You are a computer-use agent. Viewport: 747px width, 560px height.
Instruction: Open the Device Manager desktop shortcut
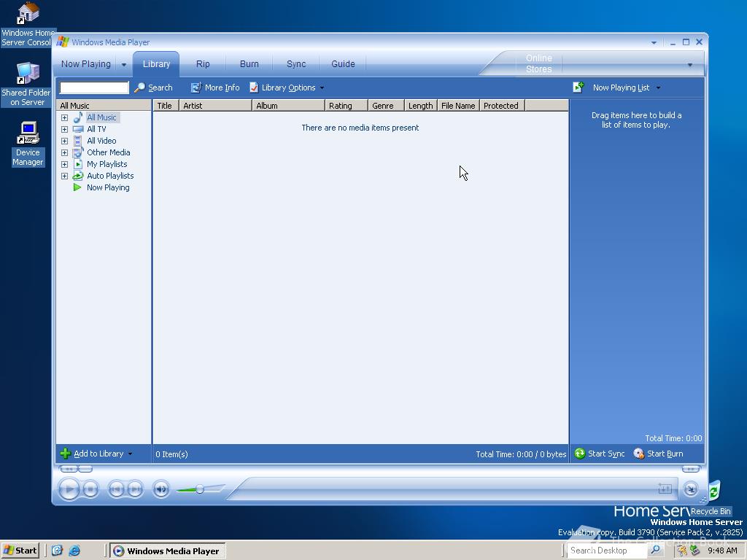pyautogui.click(x=28, y=144)
